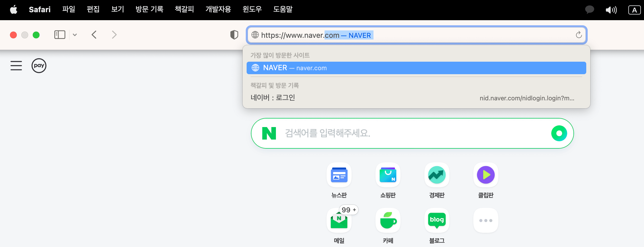Select the NAVER — naver.com suggestion

click(x=416, y=68)
